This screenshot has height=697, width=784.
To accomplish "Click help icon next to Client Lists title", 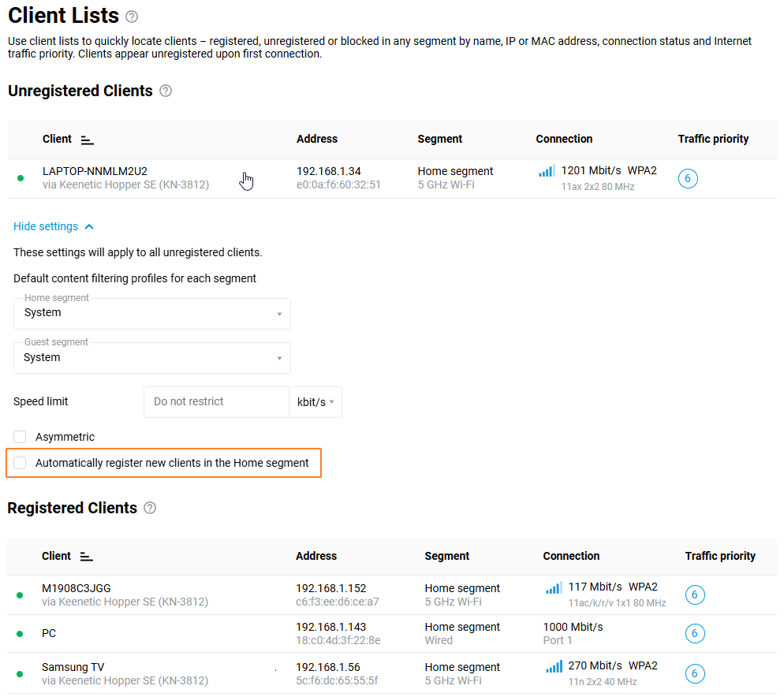I will point(132,17).
